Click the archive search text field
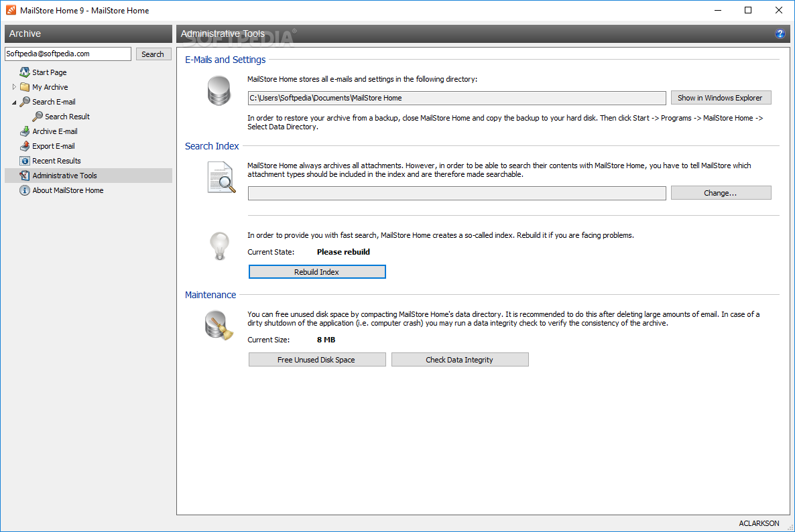This screenshot has height=532, width=795. pyautogui.click(x=68, y=54)
